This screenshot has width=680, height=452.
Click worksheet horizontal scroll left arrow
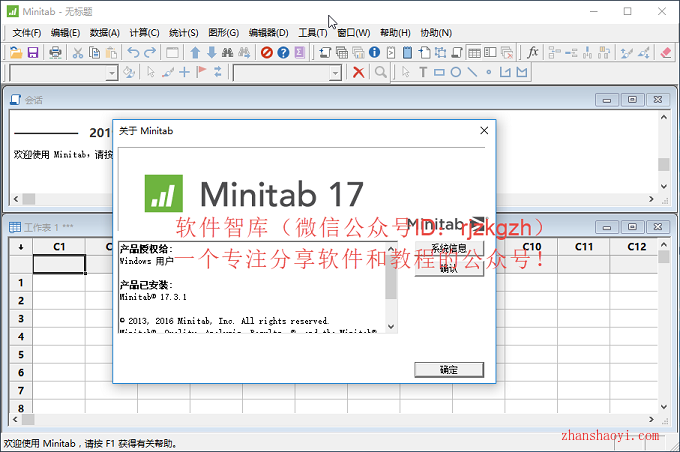pos(16,419)
